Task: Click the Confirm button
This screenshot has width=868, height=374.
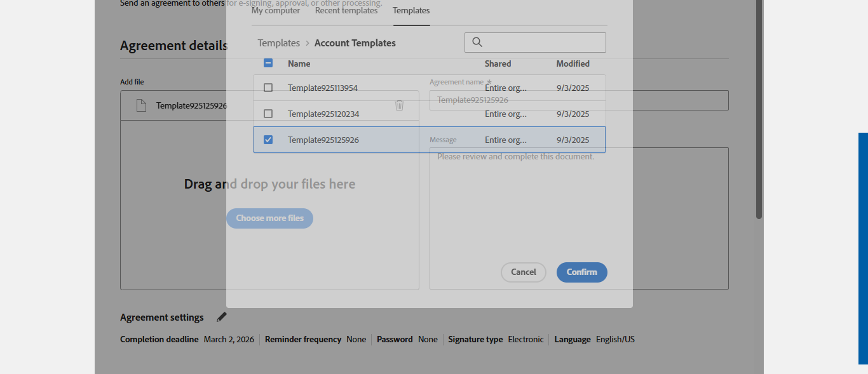Action: [x=582, y=272]
